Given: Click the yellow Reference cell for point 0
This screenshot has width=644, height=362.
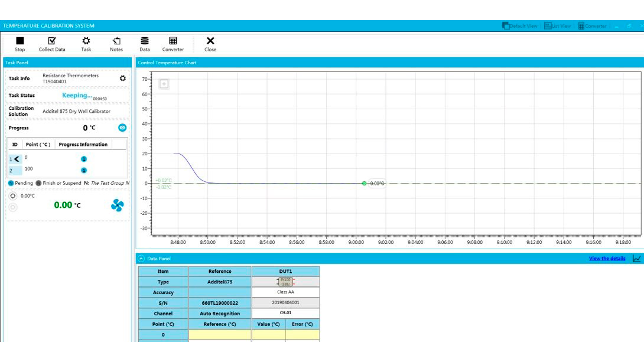Looking at the screenshot, I should [x=220, y=335].
